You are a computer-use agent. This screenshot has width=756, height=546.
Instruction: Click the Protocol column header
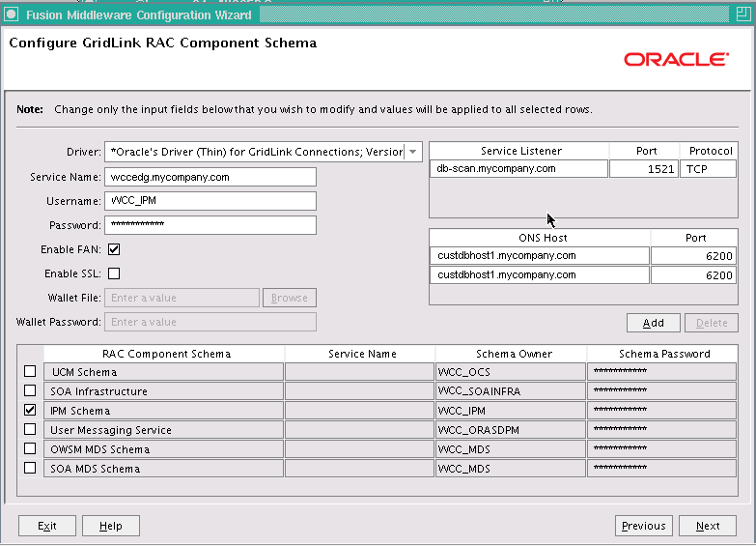(x=711, y=151)
